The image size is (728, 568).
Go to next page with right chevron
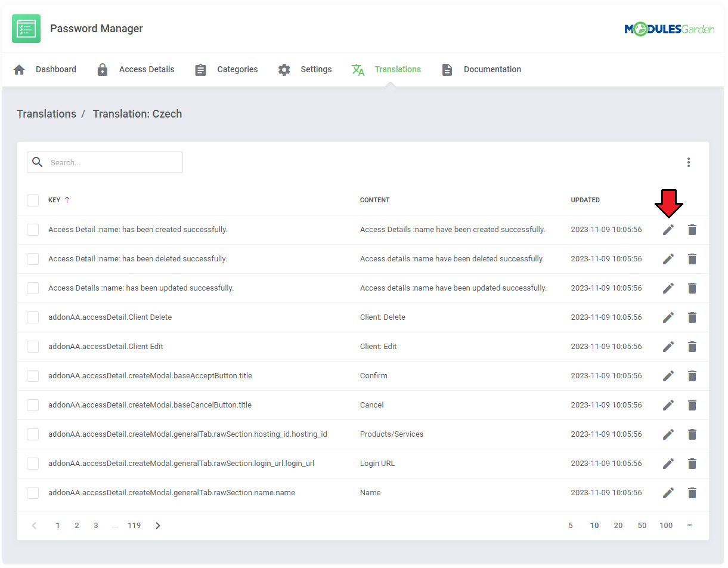pos(158,526)
